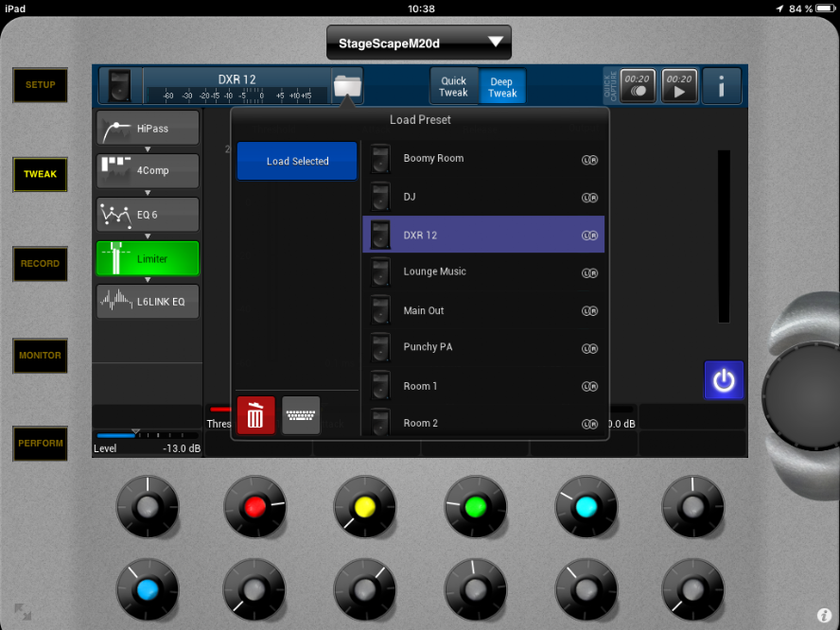Open the keyboard rename icon
Screen dimensions: 840x630
301,415
